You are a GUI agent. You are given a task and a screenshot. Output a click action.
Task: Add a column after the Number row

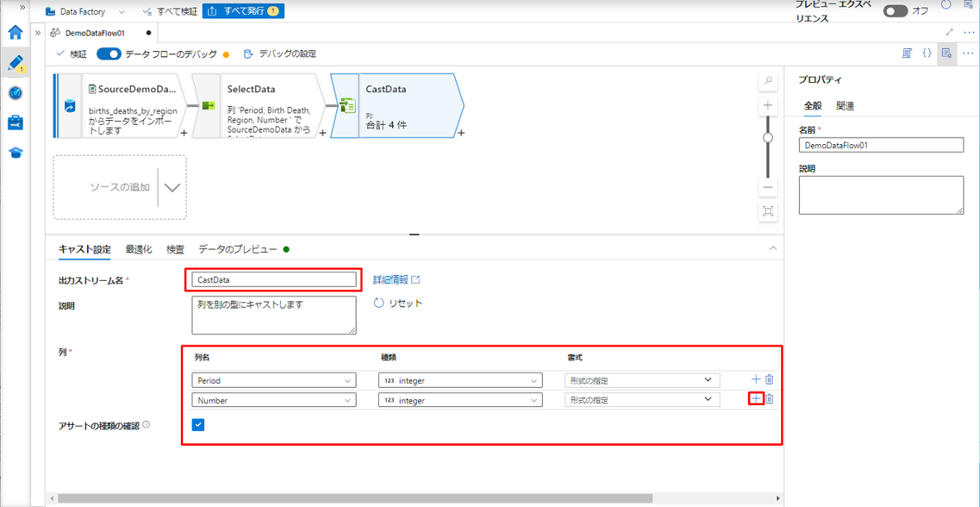point(756,398)
